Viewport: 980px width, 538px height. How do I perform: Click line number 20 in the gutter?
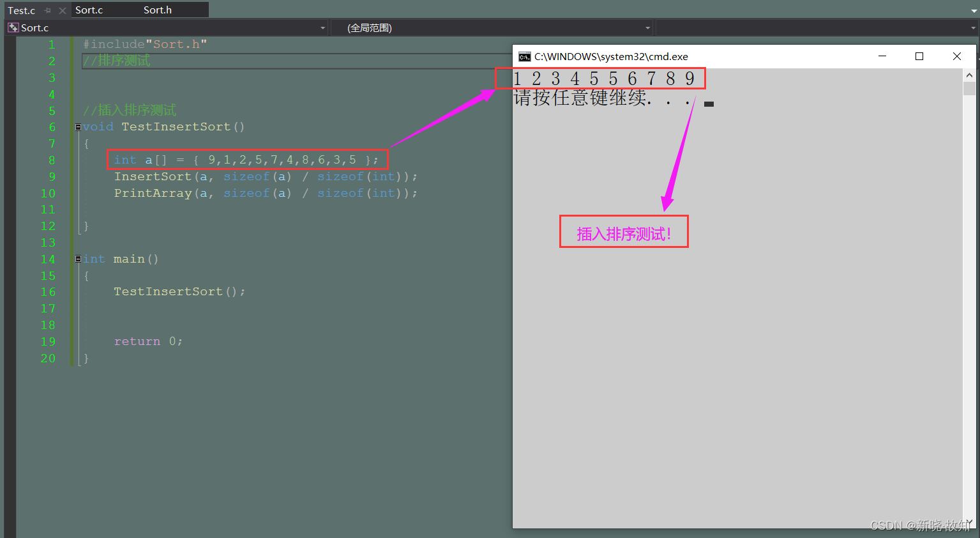pos(48,358)
